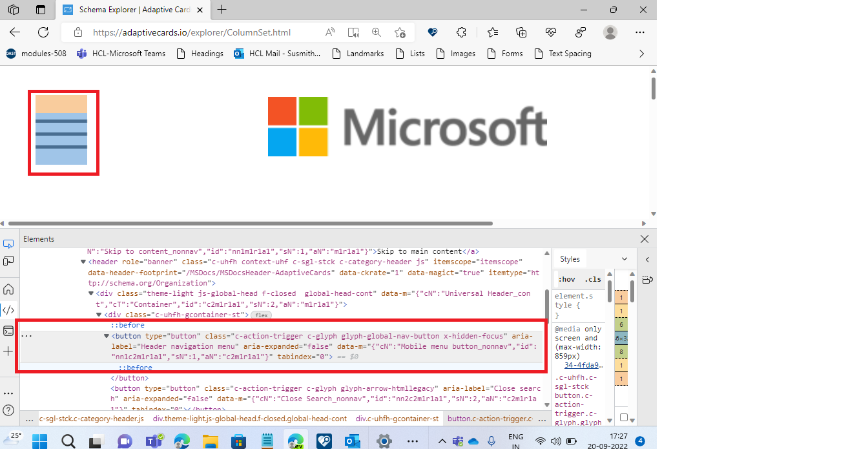Click the share/feedback people icon in toolbar
The height and width of the screenshot is (449, 868).
[x=580, y=32]
